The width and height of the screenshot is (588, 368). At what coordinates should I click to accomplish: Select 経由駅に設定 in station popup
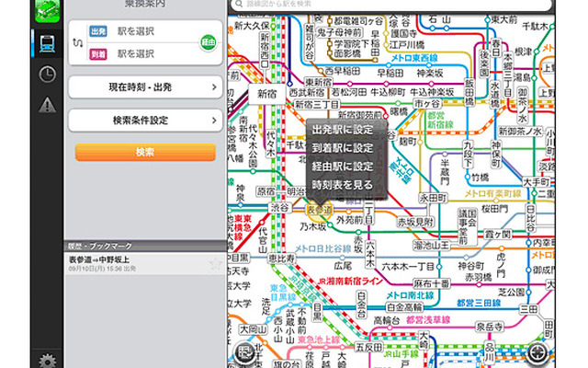point(343,167)
